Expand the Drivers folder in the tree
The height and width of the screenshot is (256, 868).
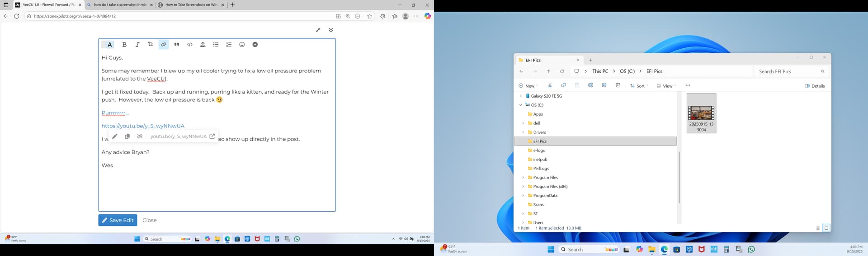[523, 132]
